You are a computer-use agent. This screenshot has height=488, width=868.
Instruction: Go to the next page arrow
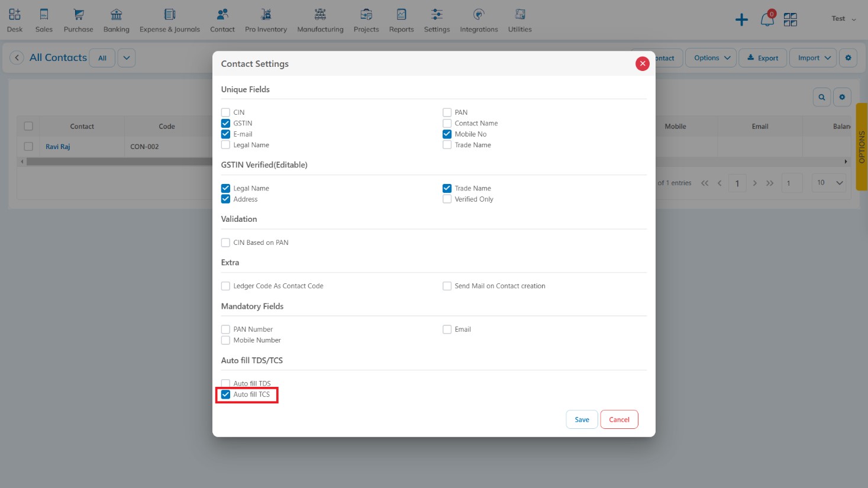click(755, 183)
